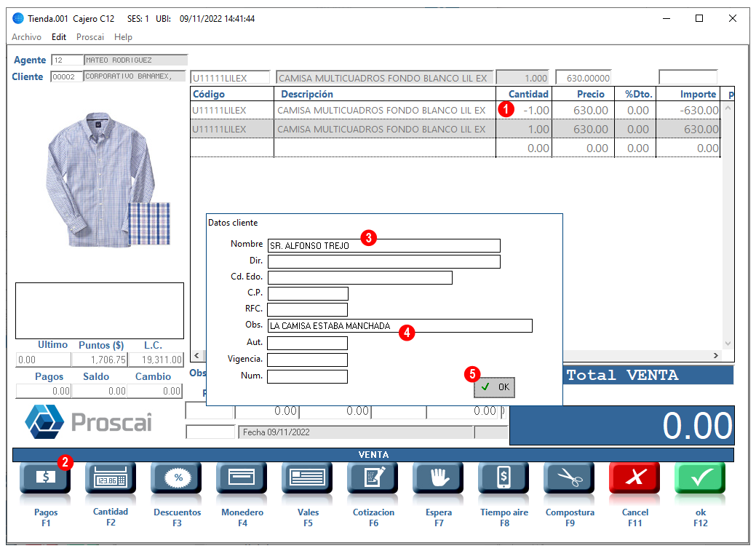The height and width of the screenshot is (551, 756).
Task: Select the Cantidad F2 calculator icon
Action: [111, 477]
